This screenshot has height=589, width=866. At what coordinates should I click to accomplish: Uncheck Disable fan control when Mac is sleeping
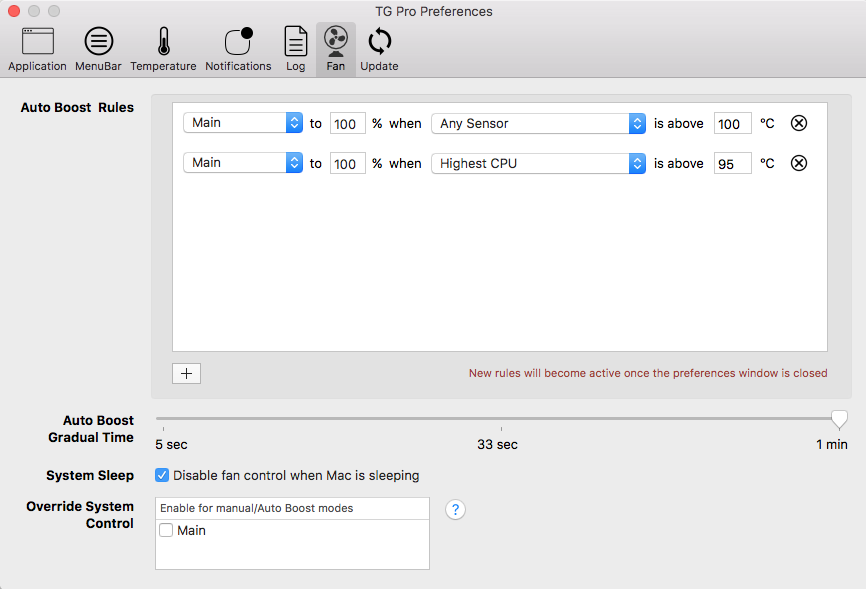click(x=162, y=475)
